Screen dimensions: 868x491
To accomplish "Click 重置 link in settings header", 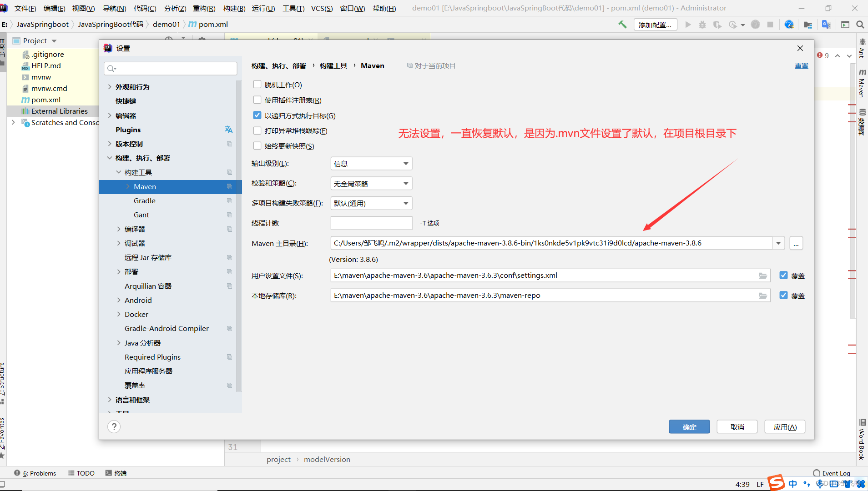I will 801,66.
